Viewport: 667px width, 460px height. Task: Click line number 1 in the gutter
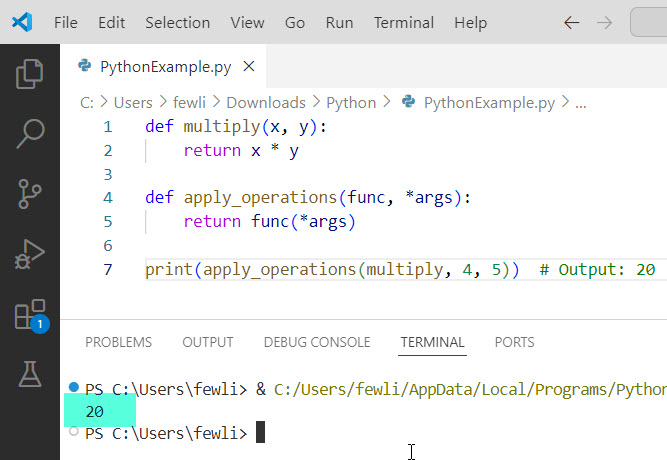[x=108, y=127]
